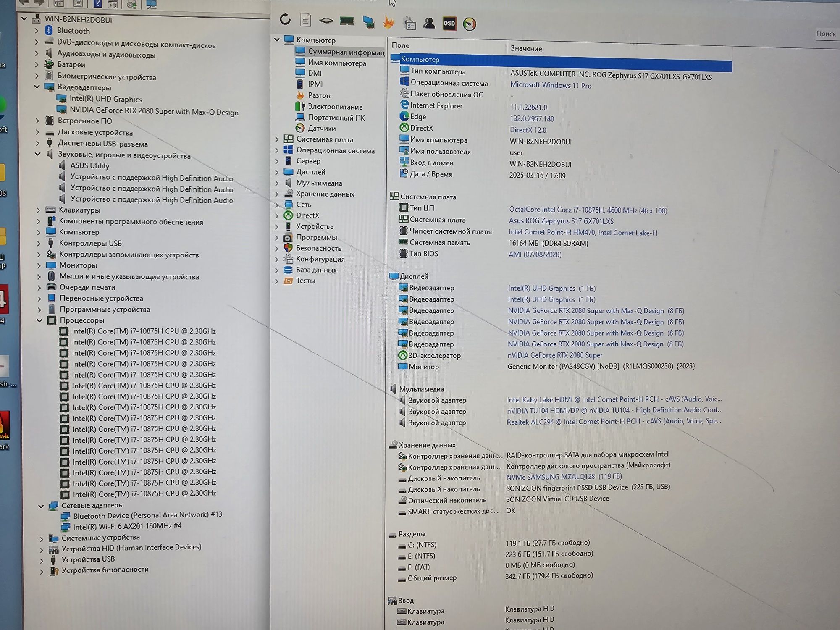The image size is (840, 630).
Task: Expand the Клавиатуры node
Action: (x=38, y=210)
